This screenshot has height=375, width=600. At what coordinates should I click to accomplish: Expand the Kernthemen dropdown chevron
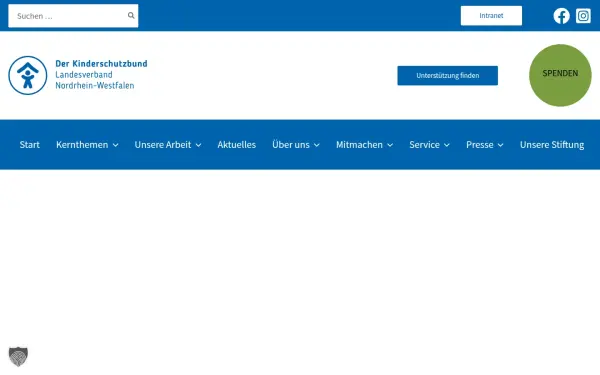pyautogui.click(x=115, y=145)
